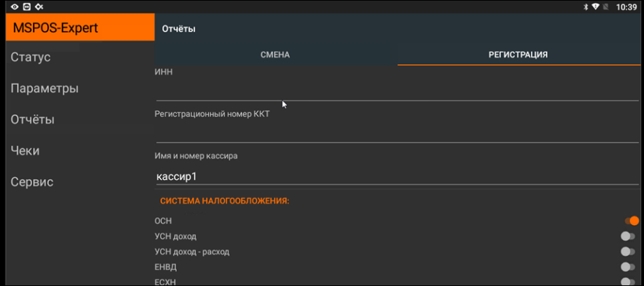Focus the Регистрационный номер ККТ field

click(396, 132)
